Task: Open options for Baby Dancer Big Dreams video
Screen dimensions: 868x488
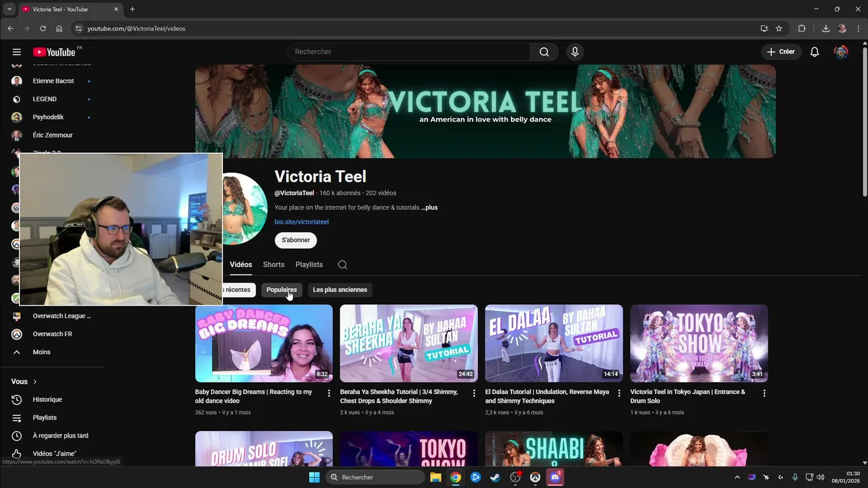Action: click(329, 393)
